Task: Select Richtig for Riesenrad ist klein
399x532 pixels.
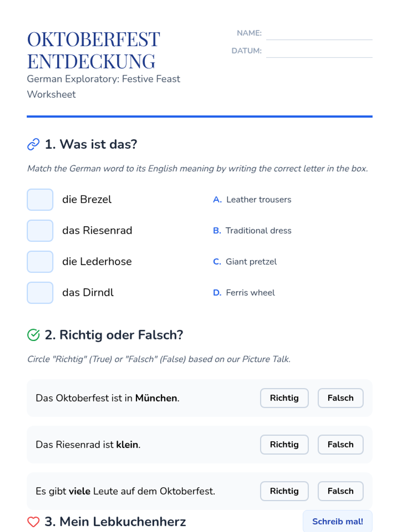Action: [284, 445]
